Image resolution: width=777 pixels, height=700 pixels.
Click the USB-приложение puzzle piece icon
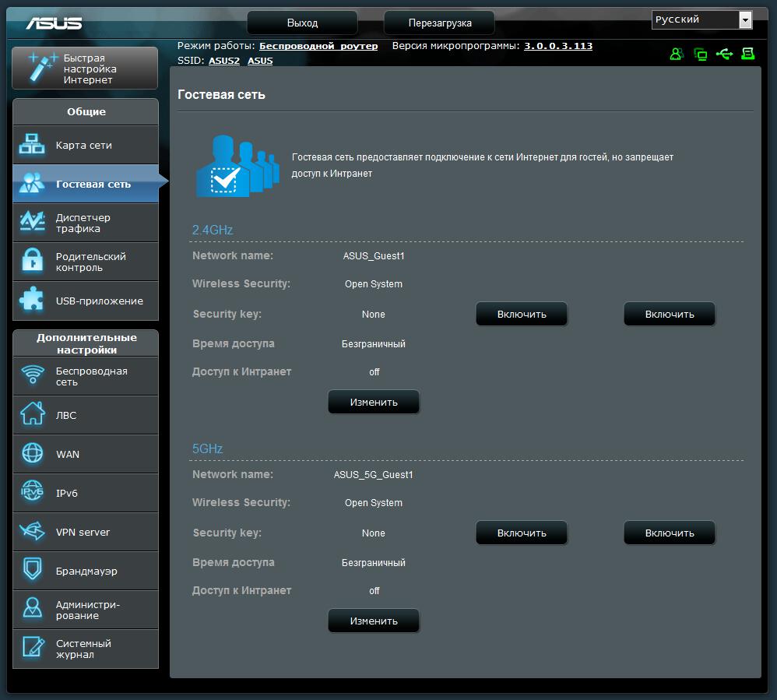(32, 300)
